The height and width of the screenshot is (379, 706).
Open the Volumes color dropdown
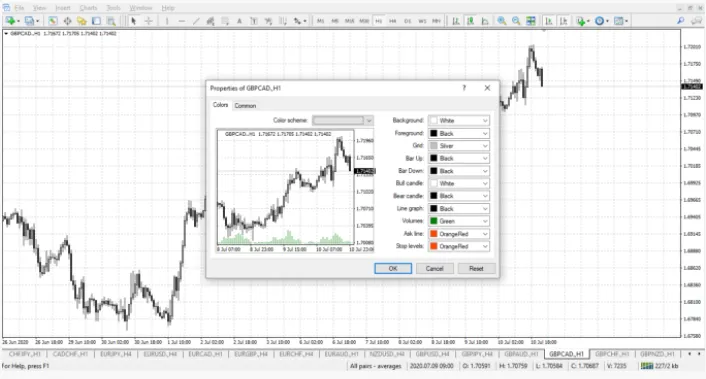pyautogui.click(x=459, y=221)
